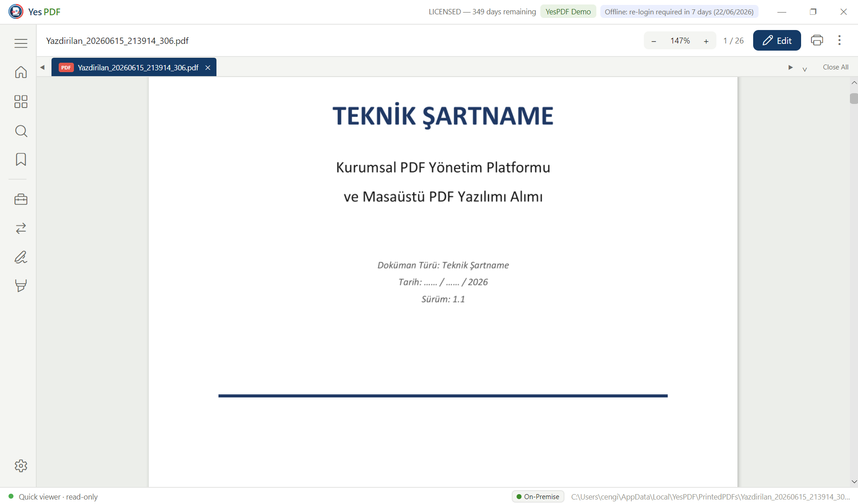Click Close All tabs link

coord(835,67)
